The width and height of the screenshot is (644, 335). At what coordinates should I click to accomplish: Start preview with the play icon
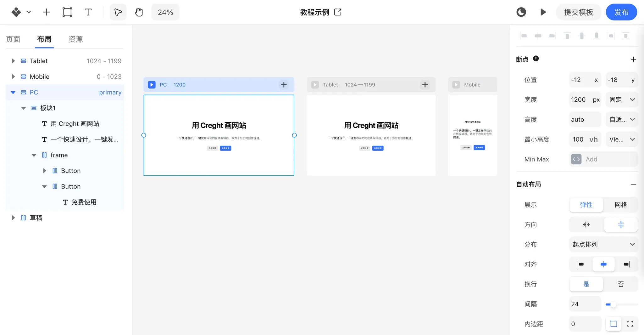[x=543, y=12]
